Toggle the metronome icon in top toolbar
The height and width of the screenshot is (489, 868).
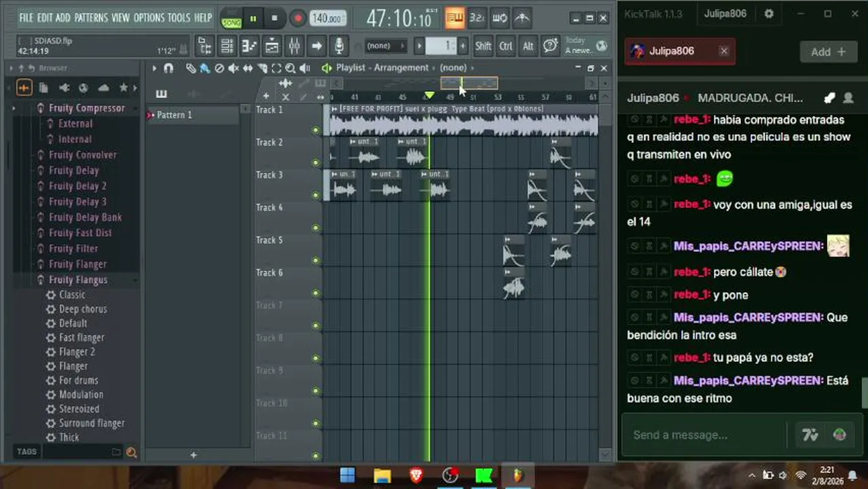tap(522, 18)
